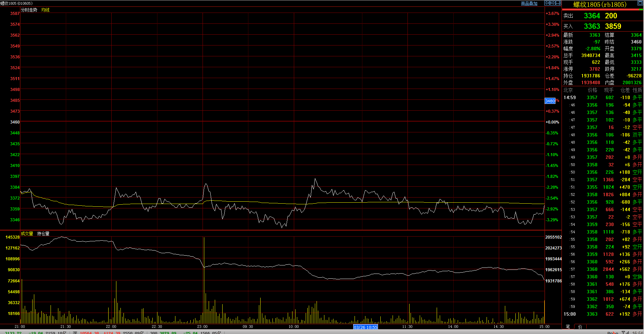Switch to the 笔 tick tab

click(568, 327)
